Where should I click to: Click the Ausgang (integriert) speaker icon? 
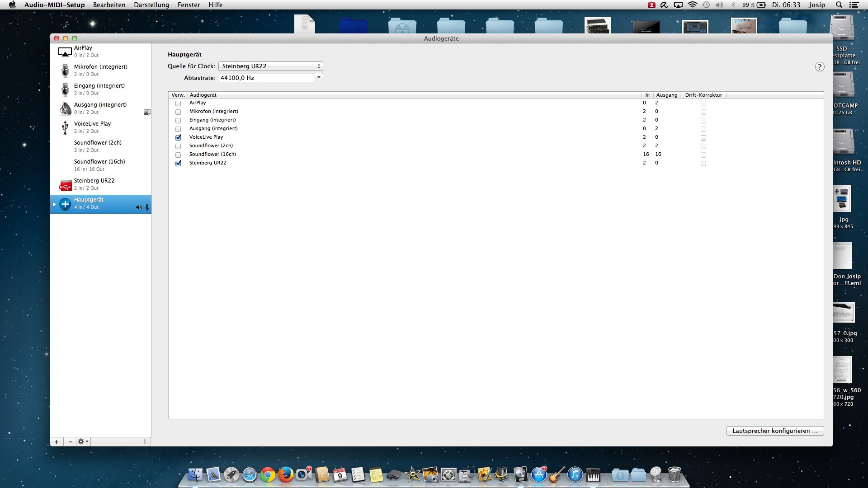[x=65, y=108]
